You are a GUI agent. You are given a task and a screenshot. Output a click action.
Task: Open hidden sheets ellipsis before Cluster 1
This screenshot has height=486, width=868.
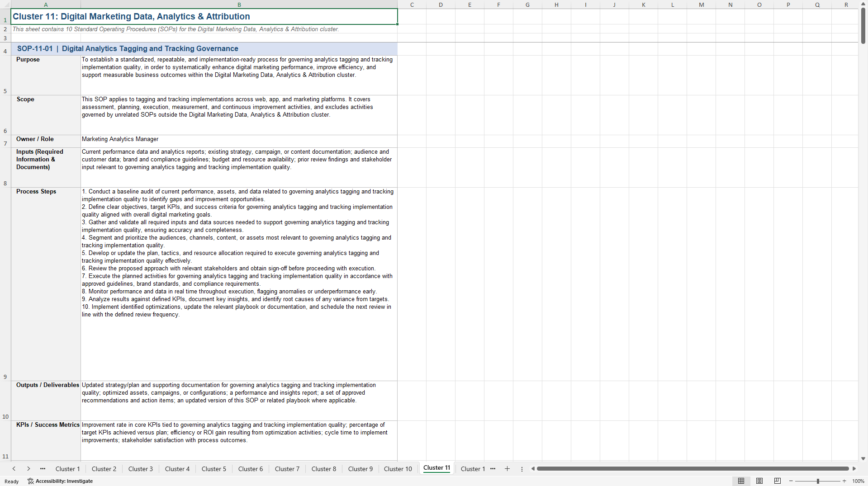[x=43, y=469]
